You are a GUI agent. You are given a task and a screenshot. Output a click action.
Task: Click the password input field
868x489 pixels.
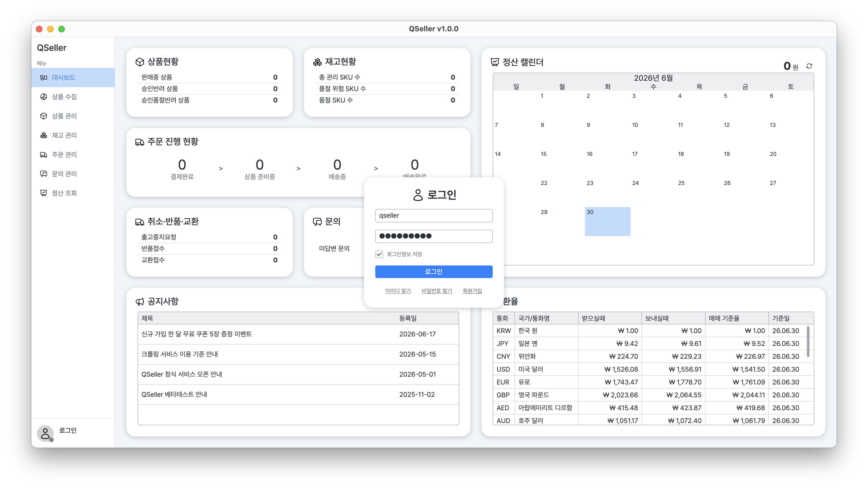(x=434, y=236)
